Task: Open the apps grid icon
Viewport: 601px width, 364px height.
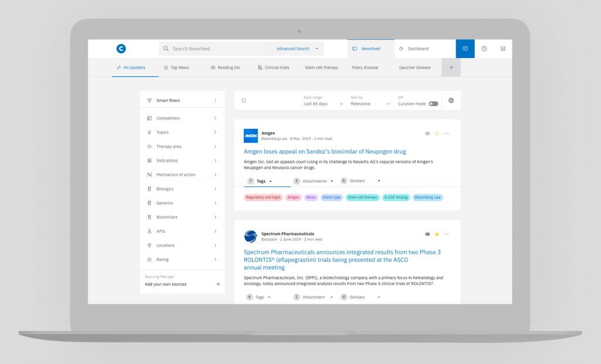Action: tap(503, 49)
